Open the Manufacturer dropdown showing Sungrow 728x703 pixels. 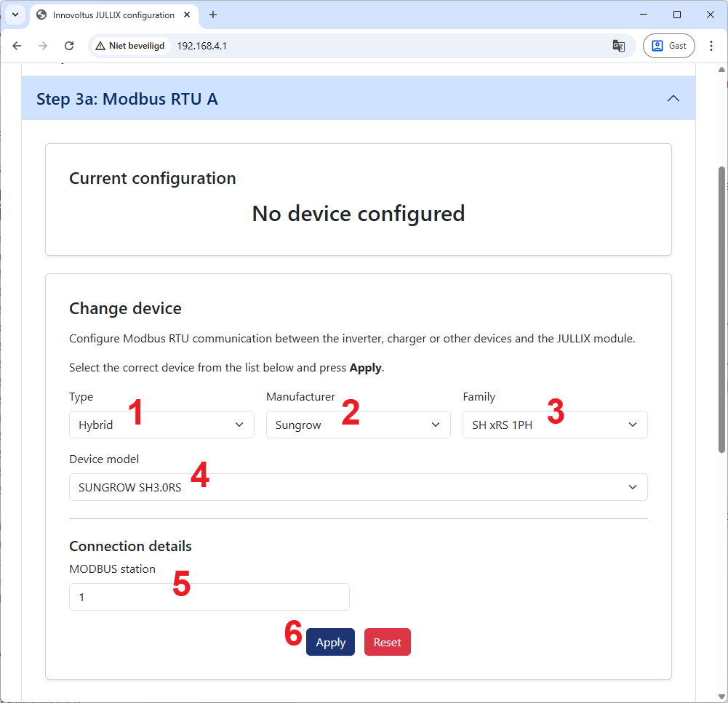[358, 425]
